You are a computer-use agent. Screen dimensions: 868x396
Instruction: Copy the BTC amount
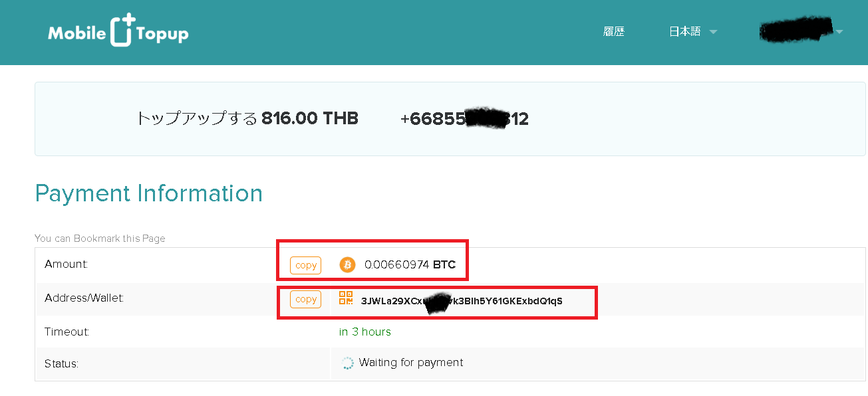(305, 265)
